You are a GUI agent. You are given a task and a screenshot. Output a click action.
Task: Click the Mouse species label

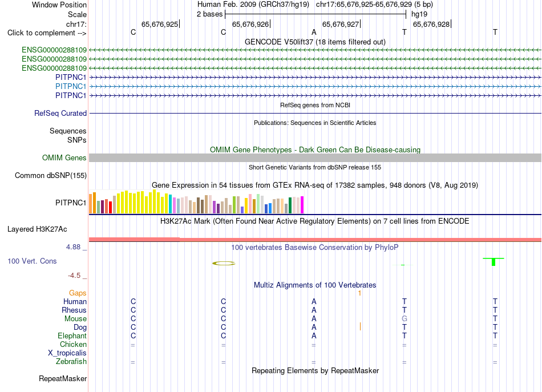click(75, 319)
